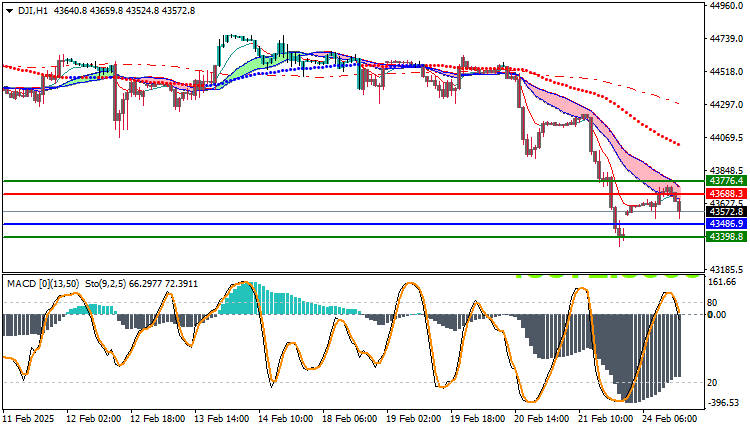Select the -396.53 indicator scale value
This screenshot has width=750, height=430.
pos(723,403)
